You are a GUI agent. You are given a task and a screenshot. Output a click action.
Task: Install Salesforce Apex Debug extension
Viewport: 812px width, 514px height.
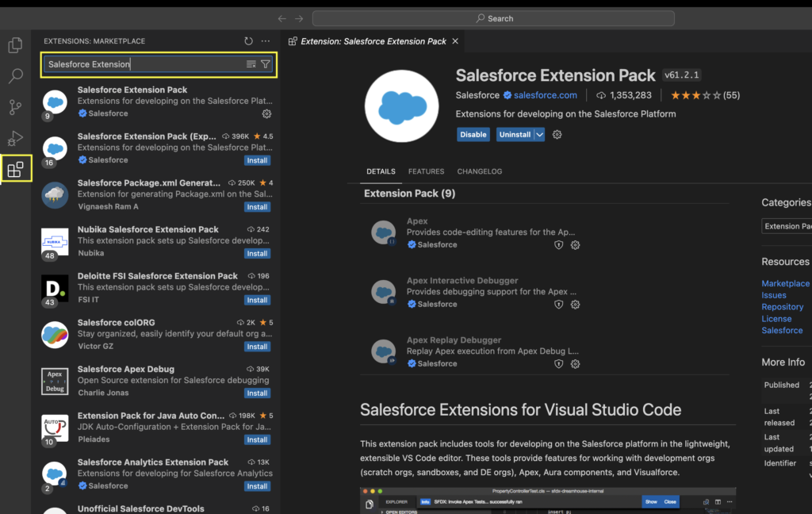[257, 393]
